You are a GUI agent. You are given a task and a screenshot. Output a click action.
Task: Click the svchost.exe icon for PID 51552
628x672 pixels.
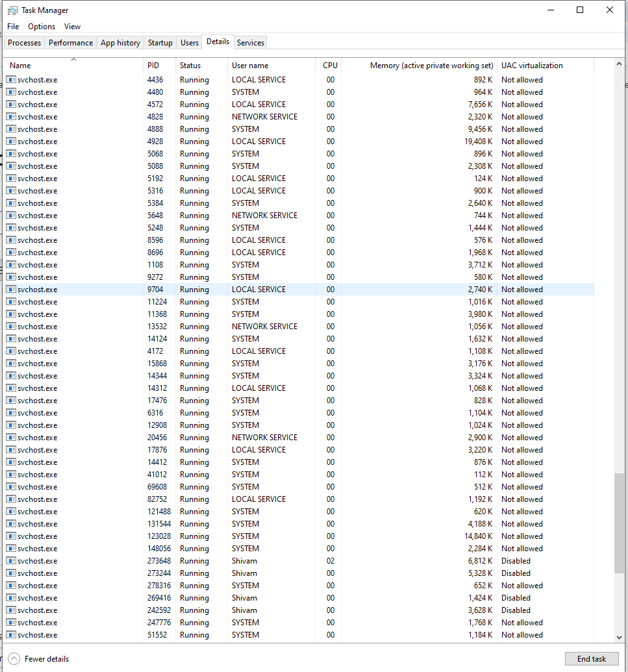(x=11, y=635)
